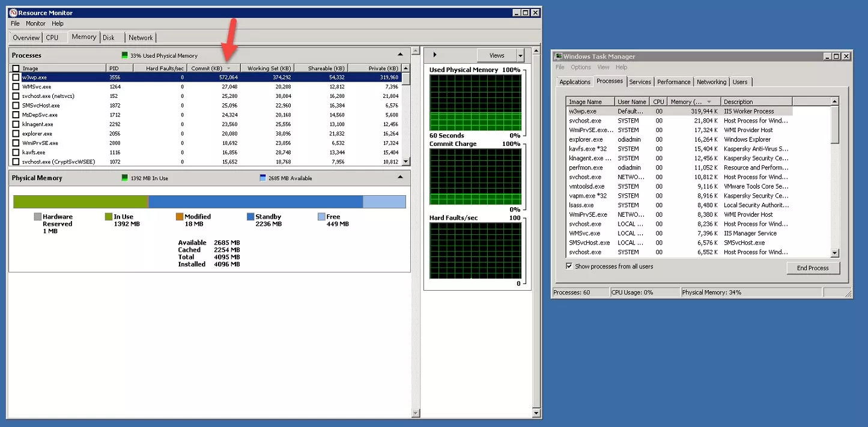Switch to the Overview tab
The height and width of the screenshot is (427, 868).
coord(26,37)
